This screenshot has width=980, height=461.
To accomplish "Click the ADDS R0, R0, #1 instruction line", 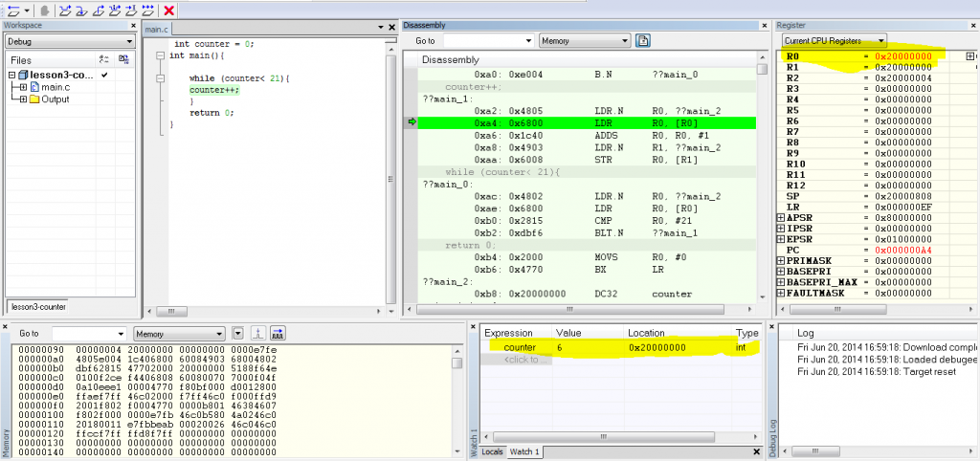I will coord(587,134).
